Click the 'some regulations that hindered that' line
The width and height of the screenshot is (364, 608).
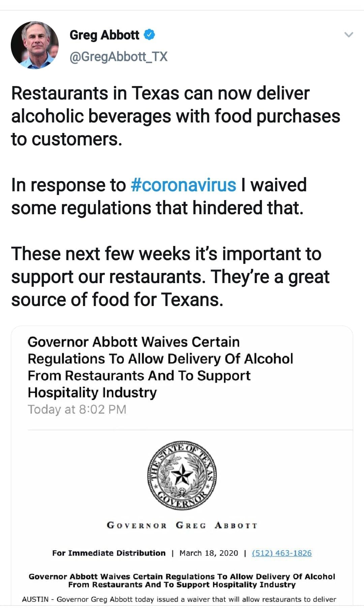157,208
